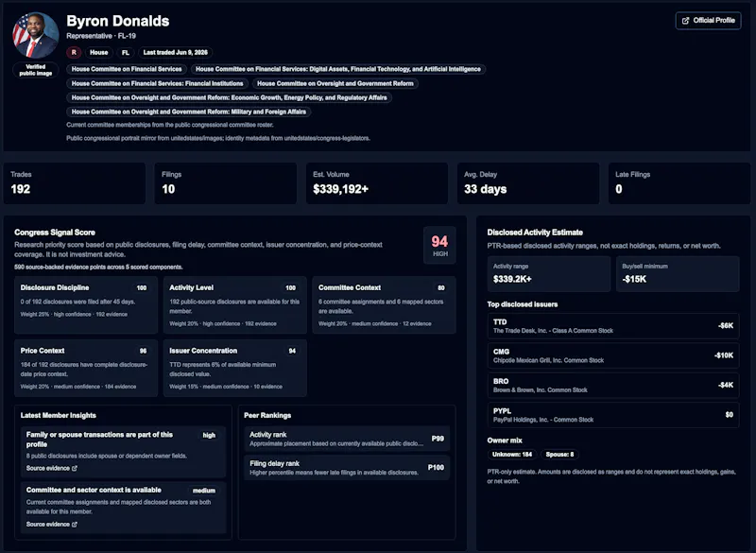Image resolution: width=756 pixels, height=553 pixels.
Task: Select the House chamber tag
Action: click(99, 52)
